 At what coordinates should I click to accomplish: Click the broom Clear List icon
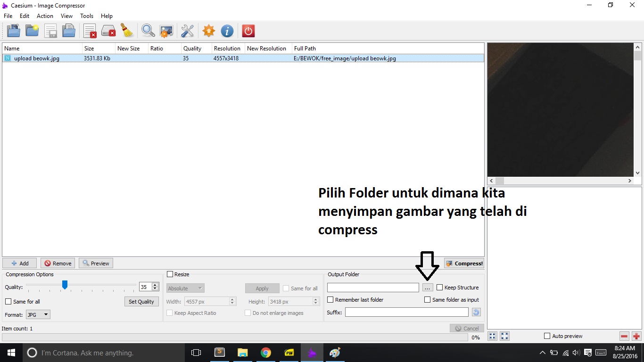pos(127,31)
